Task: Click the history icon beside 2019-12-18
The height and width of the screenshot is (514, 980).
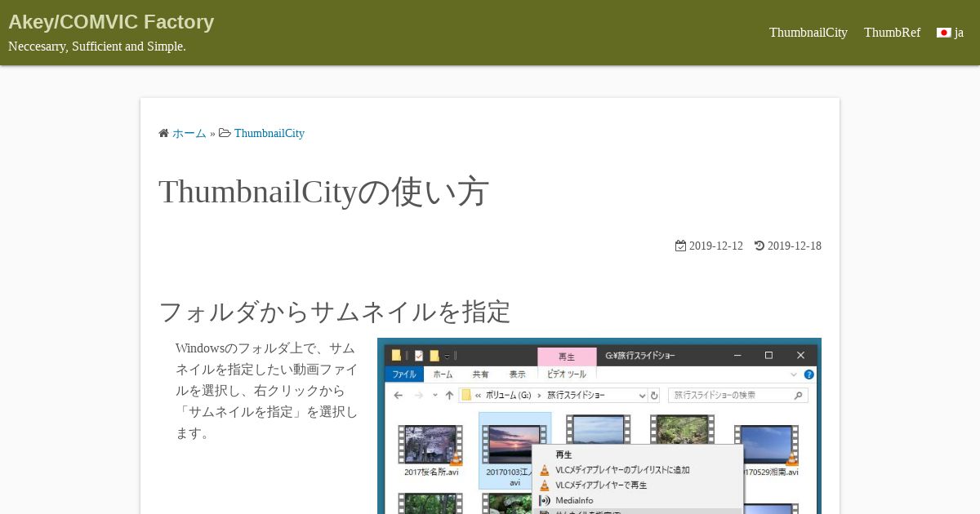Action: pyautogui.click(x=759, y=246)
